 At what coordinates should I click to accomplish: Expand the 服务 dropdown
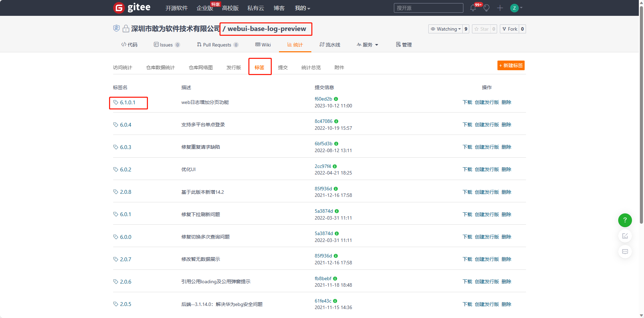(x=367, y=45)
